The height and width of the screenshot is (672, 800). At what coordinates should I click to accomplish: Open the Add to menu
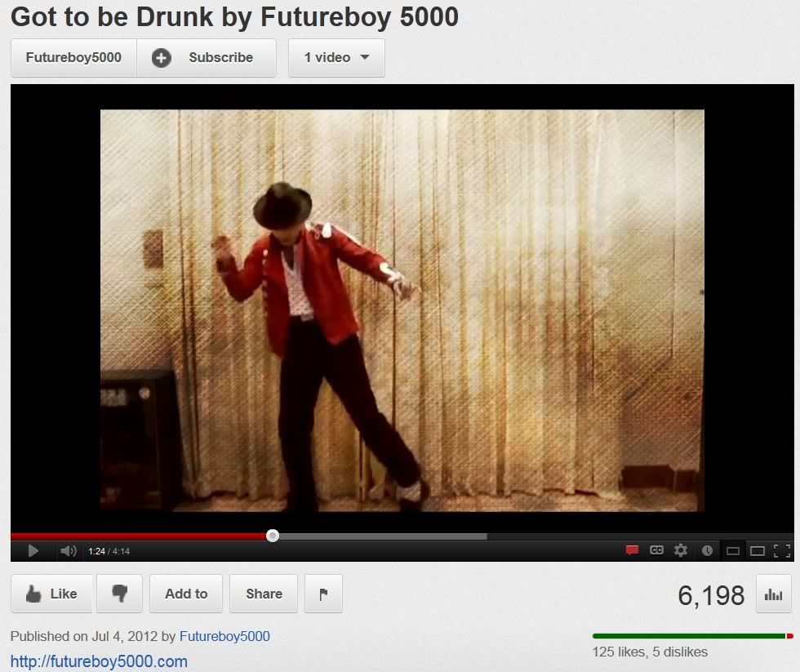pyautogui.click(x=186, y=594)
